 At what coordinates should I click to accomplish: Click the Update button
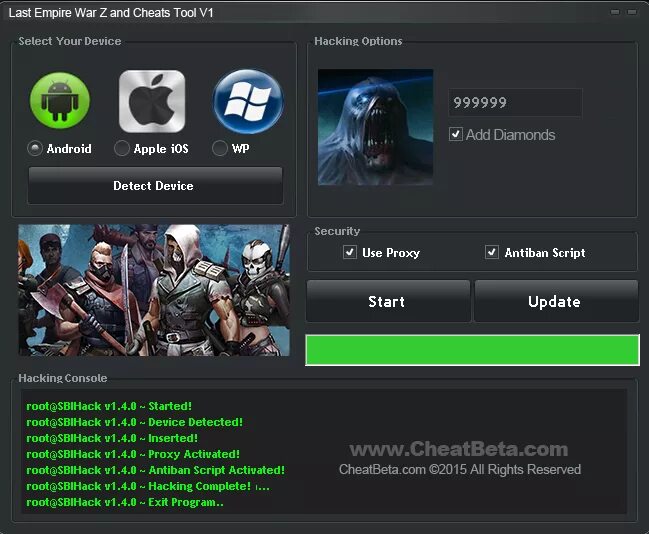(556, 301)
